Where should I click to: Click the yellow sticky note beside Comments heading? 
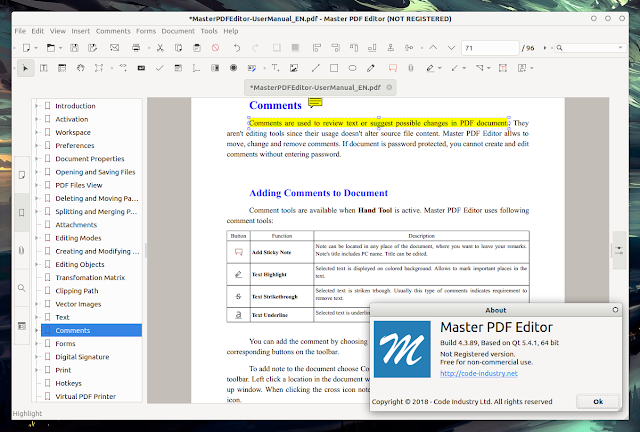(x=315, y=102)
